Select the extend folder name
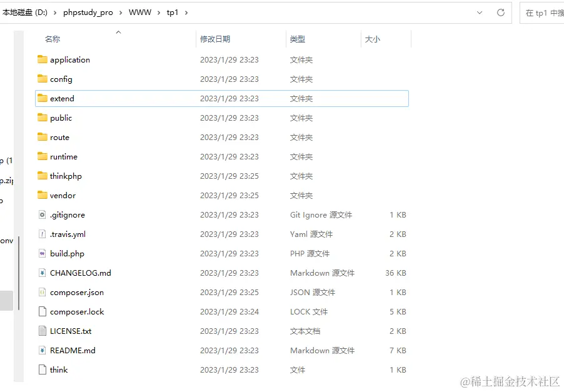 coord(63,99)
